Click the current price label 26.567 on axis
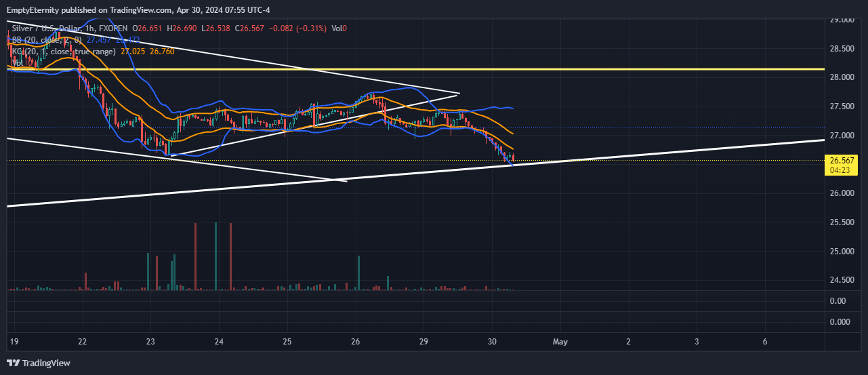 click(842, 160)
